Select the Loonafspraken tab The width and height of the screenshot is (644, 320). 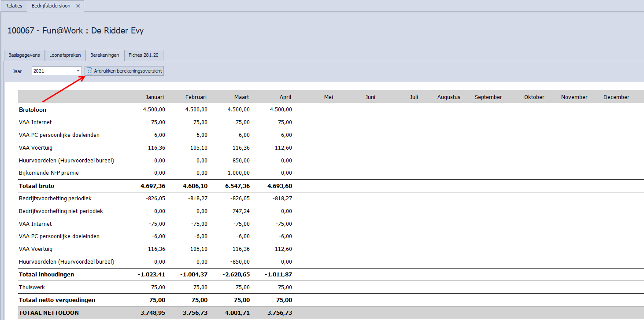pyautogui.click(x=65, y=55)
